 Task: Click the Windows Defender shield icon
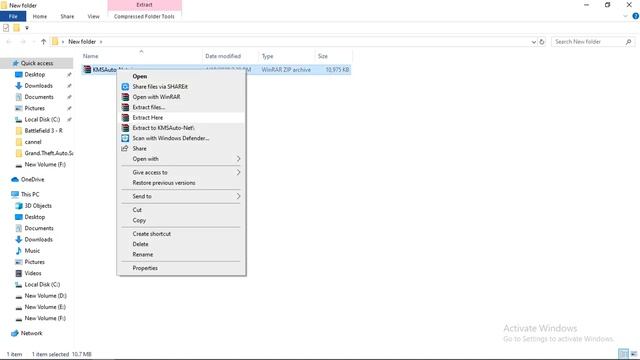coord(125,138)
